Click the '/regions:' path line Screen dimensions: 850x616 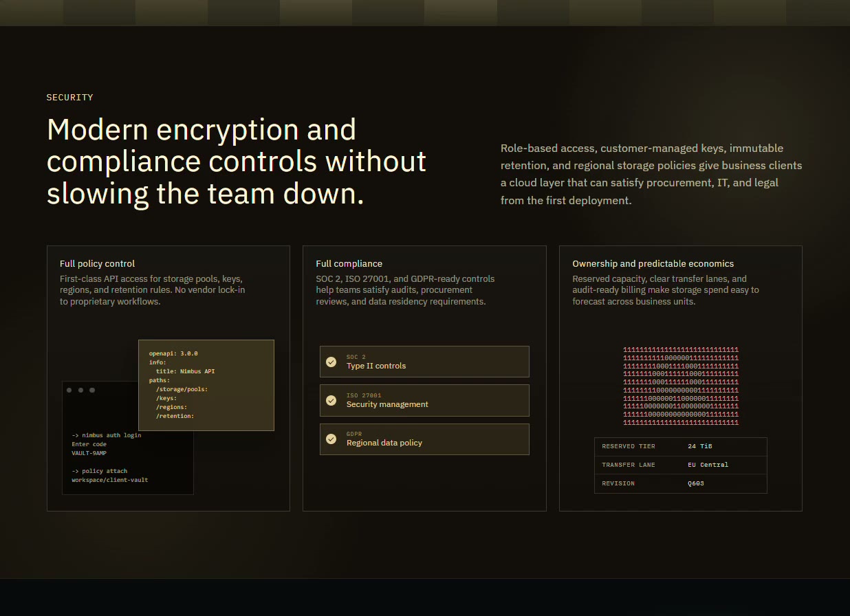click(x=171, y=407)
